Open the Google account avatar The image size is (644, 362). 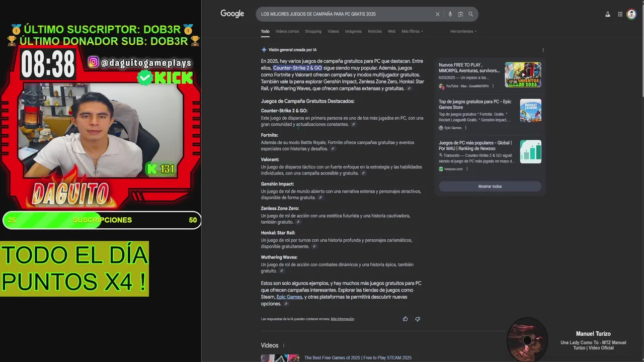(631, 14)
